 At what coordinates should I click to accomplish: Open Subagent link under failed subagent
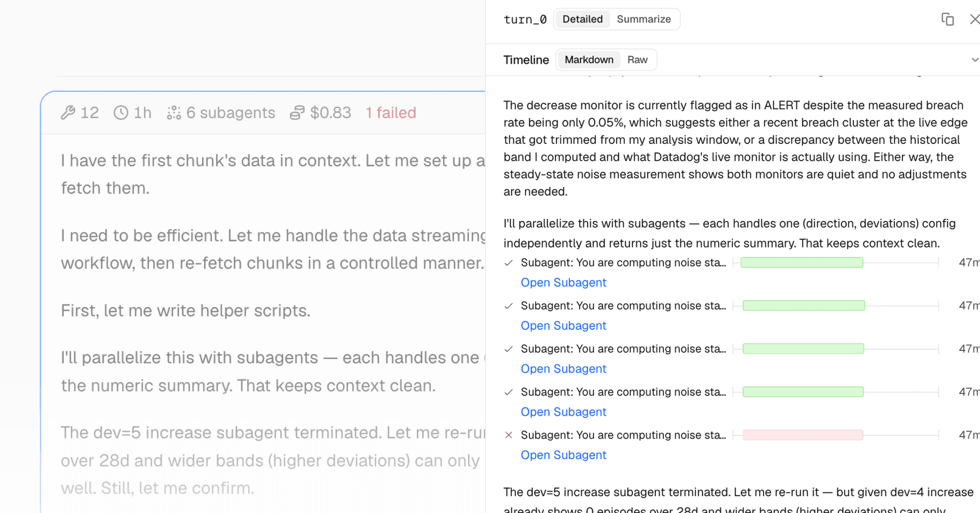pyautogui.click(x=563, y=455)
